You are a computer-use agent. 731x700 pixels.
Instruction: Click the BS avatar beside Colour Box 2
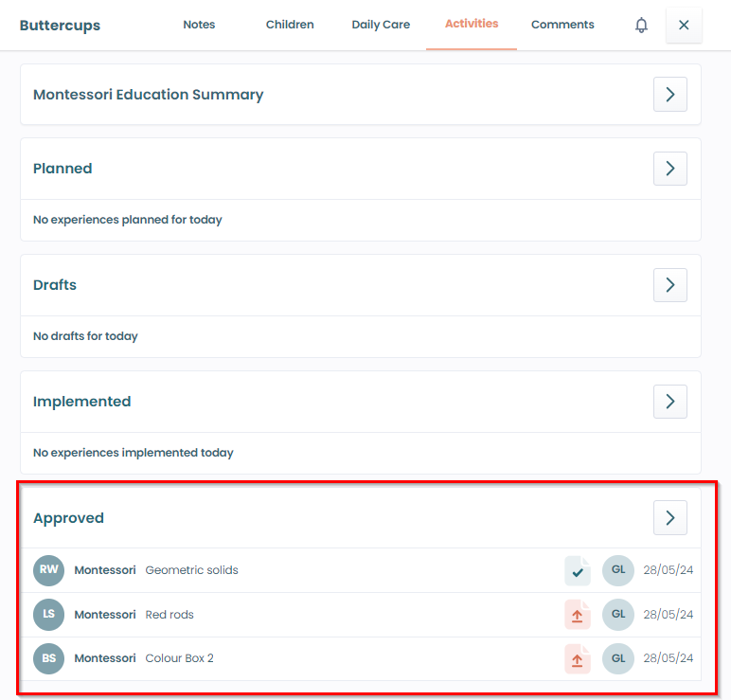tap(48, 658)
